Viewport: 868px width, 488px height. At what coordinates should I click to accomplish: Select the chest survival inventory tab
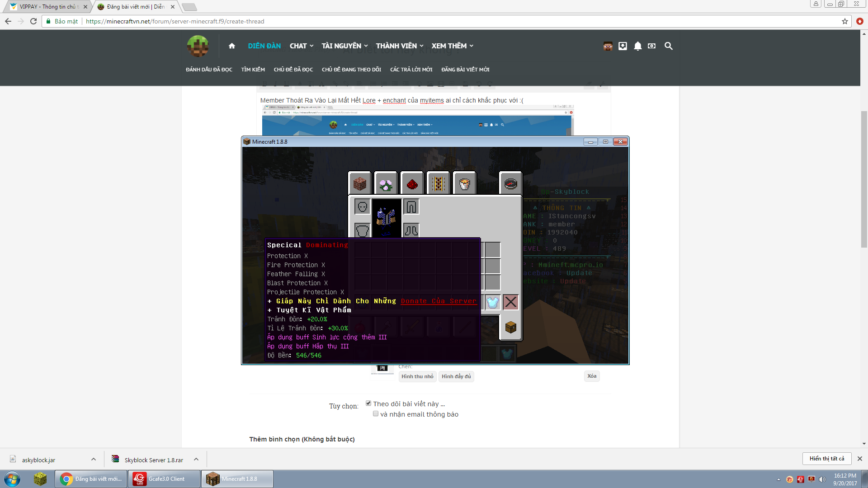pos(510,327)
